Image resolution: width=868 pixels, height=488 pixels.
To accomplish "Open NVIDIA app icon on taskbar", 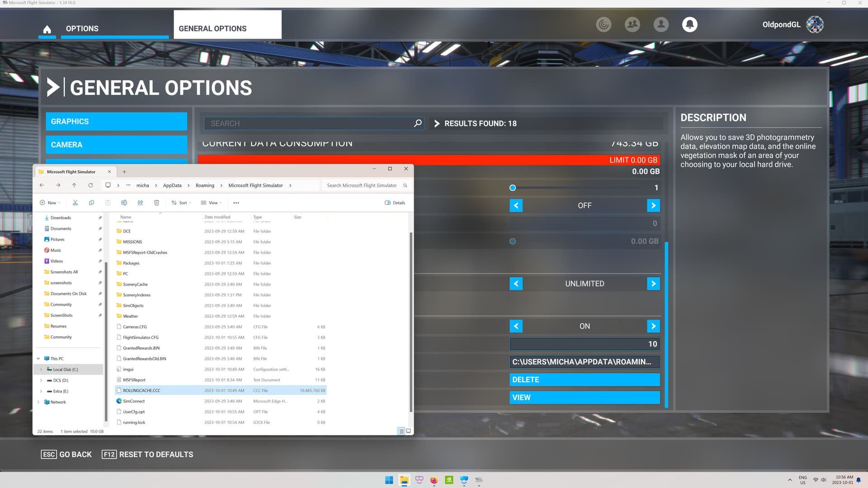I will point(449,480).
